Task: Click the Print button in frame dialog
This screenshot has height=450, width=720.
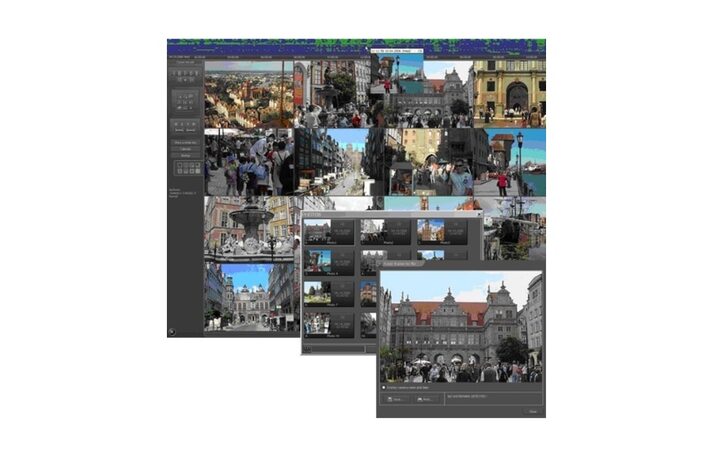Action: click(x=424, y=399)
